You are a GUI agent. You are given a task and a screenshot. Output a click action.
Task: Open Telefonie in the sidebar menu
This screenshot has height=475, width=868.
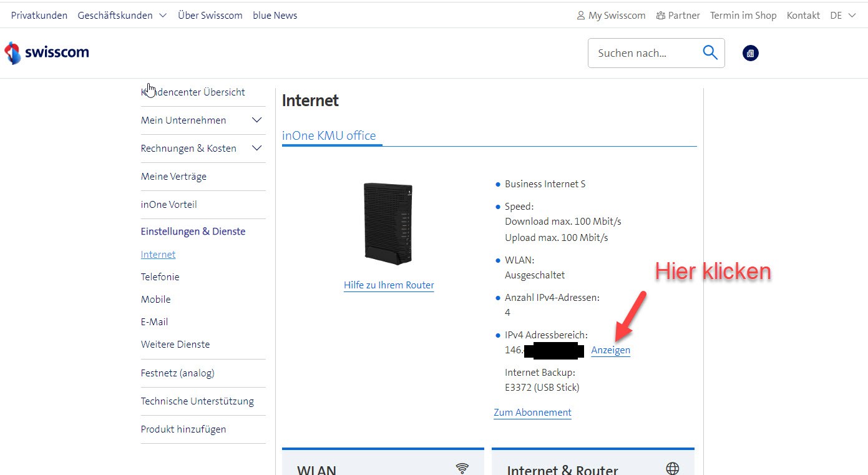pyautogui.click(x=160, y=277)
